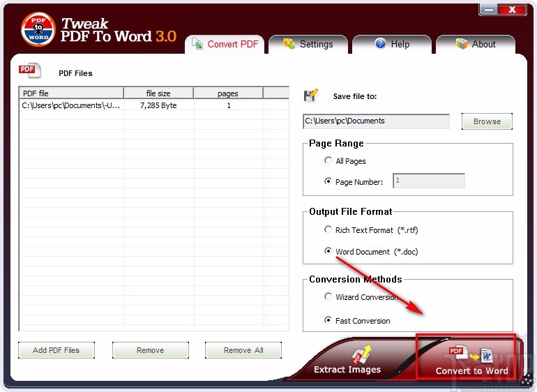Click the 'PDF file' column header
This screenshot has width=537, height=392.
point(71,93)
